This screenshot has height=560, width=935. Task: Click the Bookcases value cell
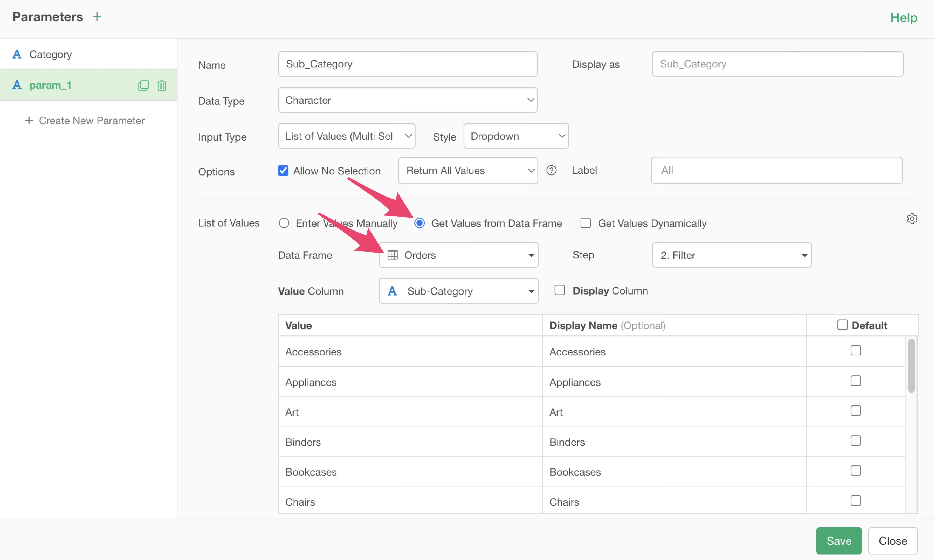410,472
